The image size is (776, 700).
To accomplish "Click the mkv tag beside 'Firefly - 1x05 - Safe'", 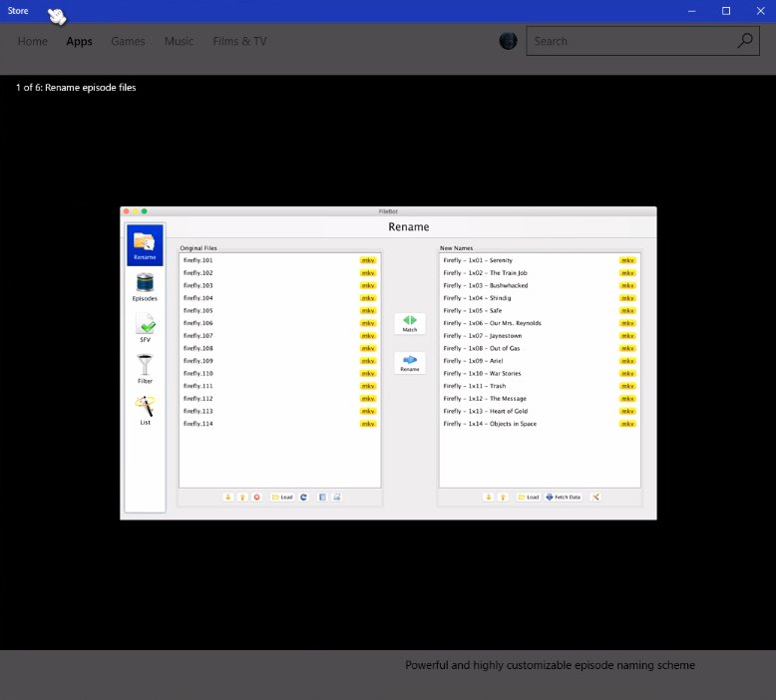I will (627, 311).
